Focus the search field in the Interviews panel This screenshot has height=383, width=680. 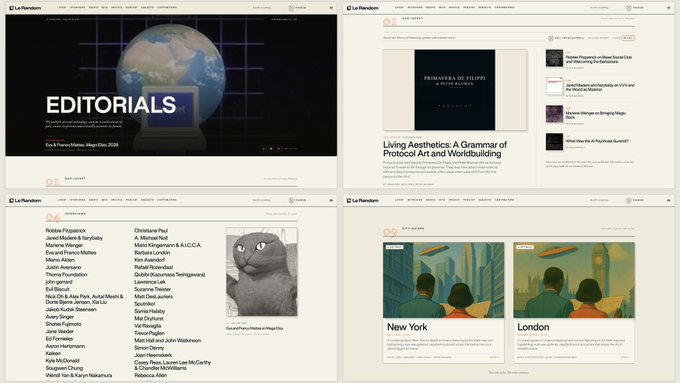(x=269, y=200)
